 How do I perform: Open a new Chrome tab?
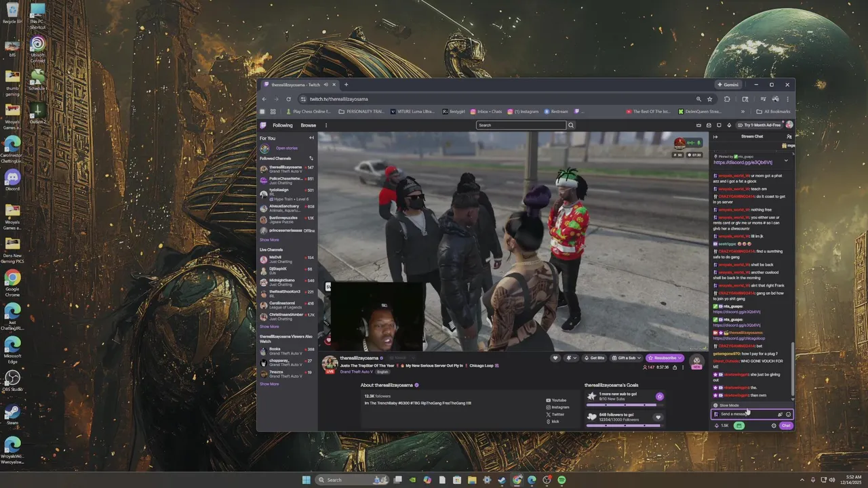[x=346, y=85]
